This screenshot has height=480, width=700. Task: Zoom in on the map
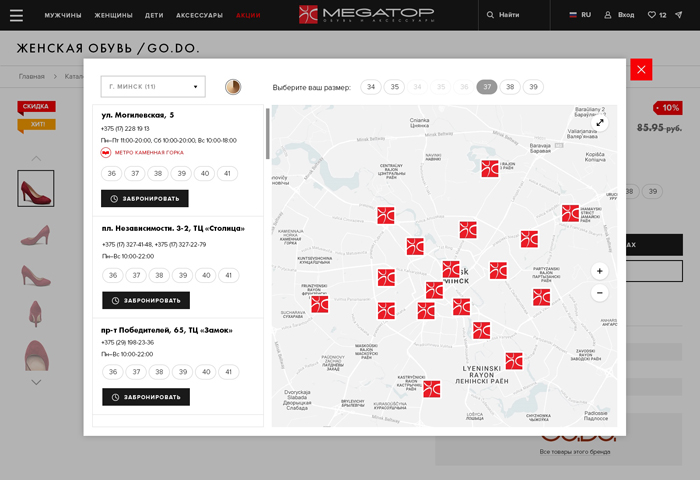[600, 271]
